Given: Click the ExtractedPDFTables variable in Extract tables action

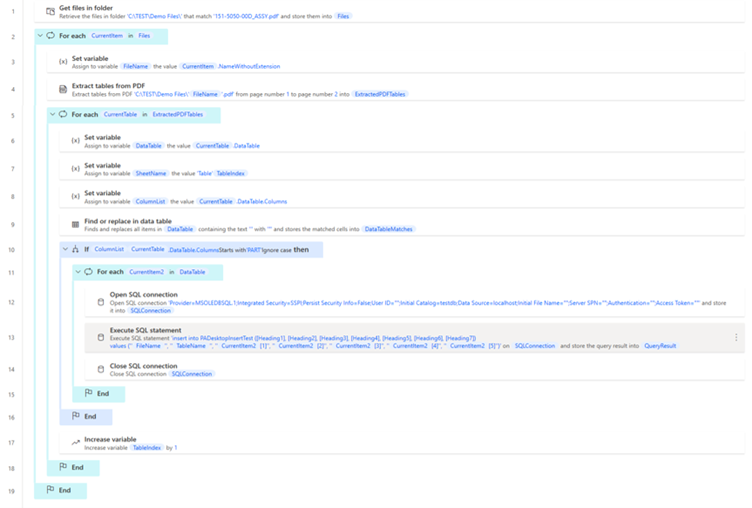Looking at the screenshot, I should 380,94.
